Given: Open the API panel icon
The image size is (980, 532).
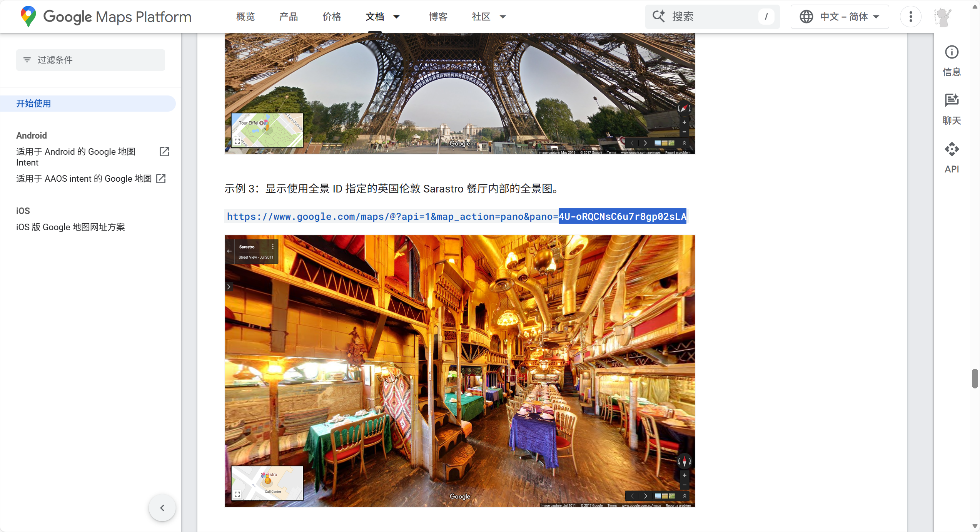Looking at the screenshot, I should coord(952,149).
